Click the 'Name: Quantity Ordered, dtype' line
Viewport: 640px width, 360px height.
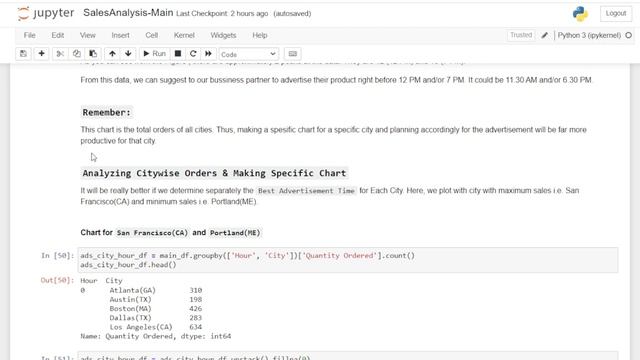pos(156,336)
